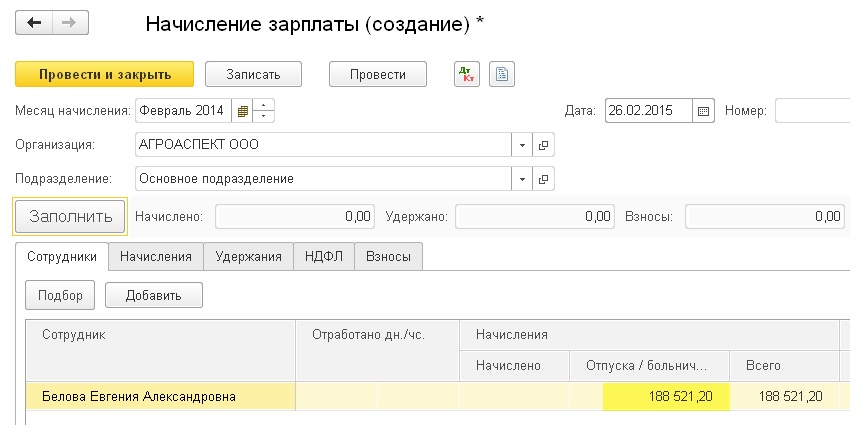The height and width of the screenshot is (441, 868).
Task: Click the Провести и закрыть button
Action: (105, 74)
